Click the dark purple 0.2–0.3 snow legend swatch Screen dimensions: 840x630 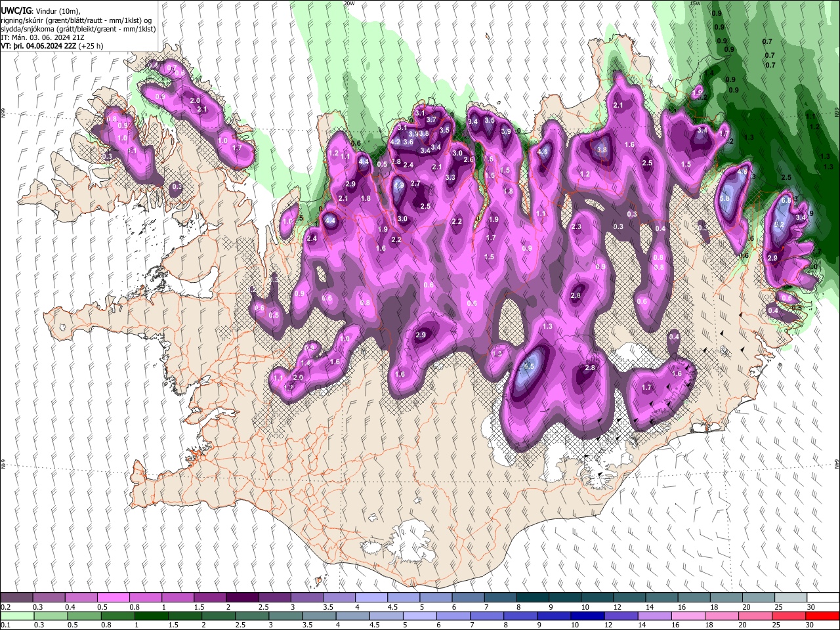[17, 598]
